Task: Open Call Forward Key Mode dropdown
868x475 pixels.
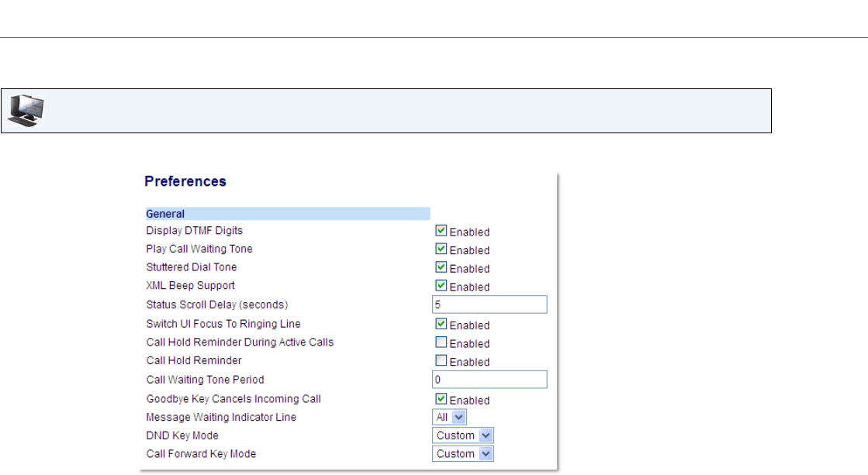Action: point(463,454)
